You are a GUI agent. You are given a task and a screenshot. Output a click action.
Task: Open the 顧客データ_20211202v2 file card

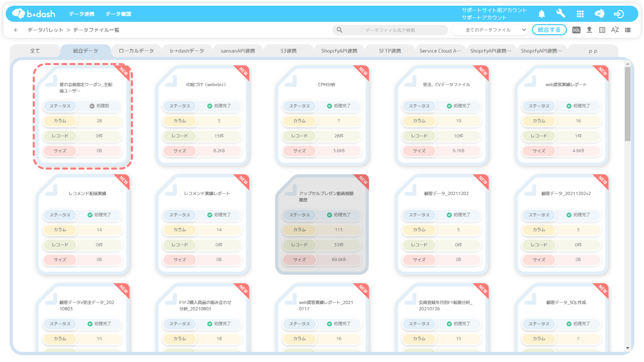tap(562, 225)
